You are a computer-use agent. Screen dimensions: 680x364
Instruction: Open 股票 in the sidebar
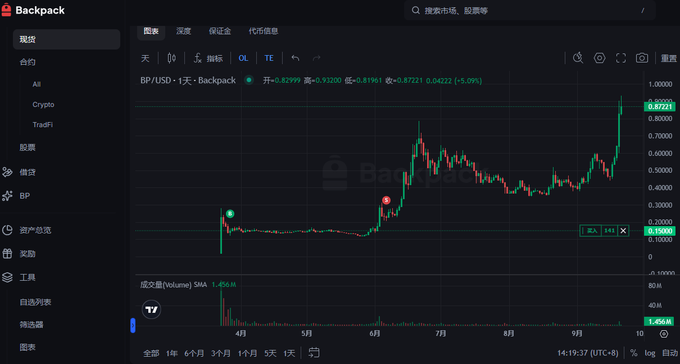coord(27,148)
